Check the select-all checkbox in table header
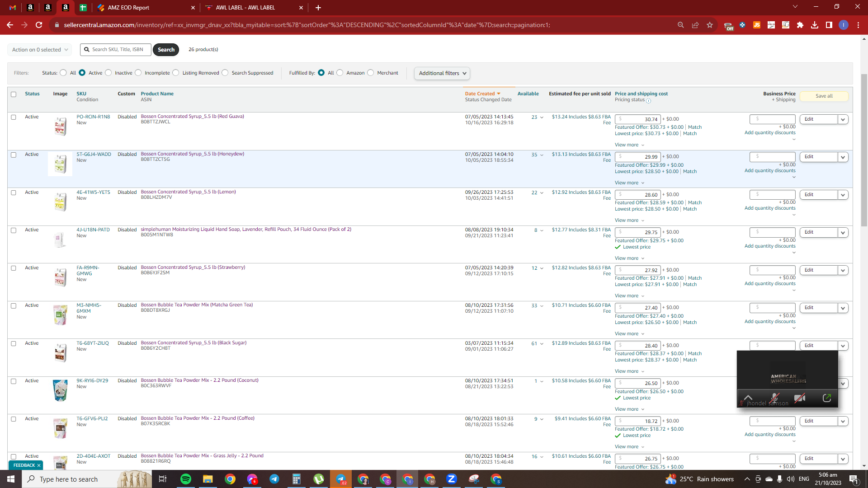 coord(14,94)
